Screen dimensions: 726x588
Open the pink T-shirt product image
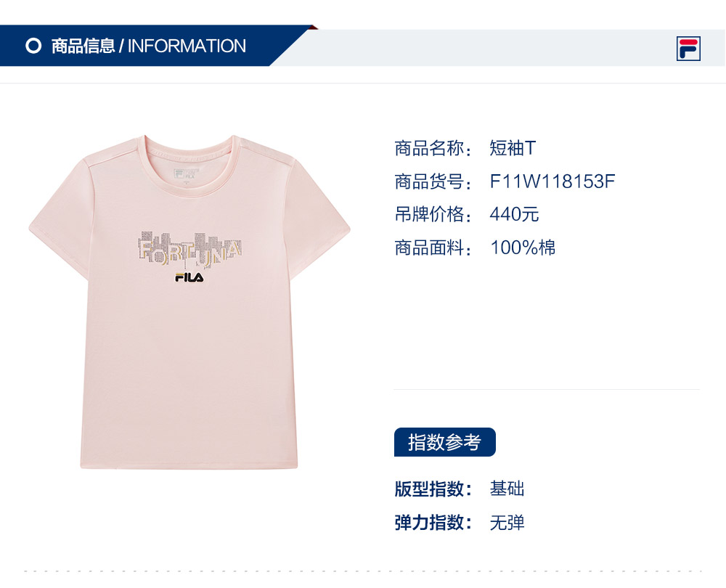click(x=189, y=302)
